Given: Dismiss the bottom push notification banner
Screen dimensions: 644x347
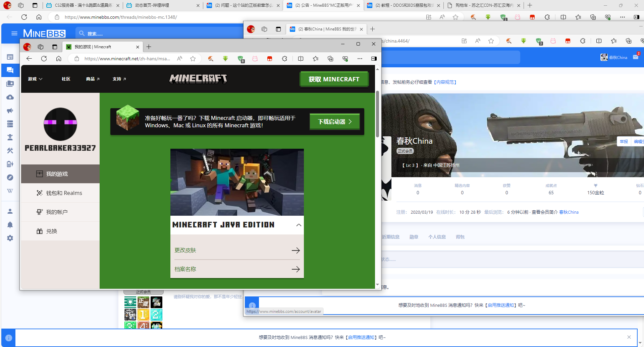Looking at the screenshot, I should [629, 337].
